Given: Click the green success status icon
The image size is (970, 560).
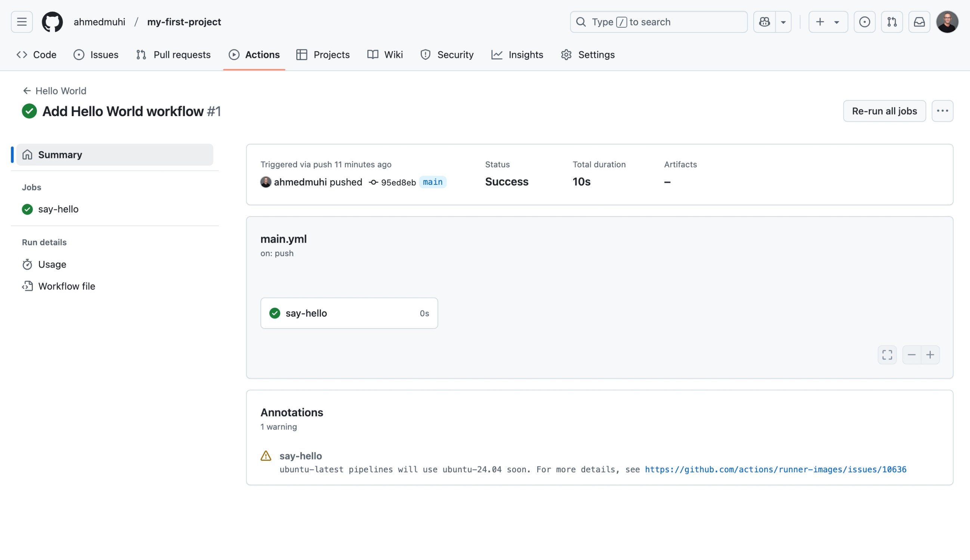Looking at the screenshot, I should [x=29, y=111].
